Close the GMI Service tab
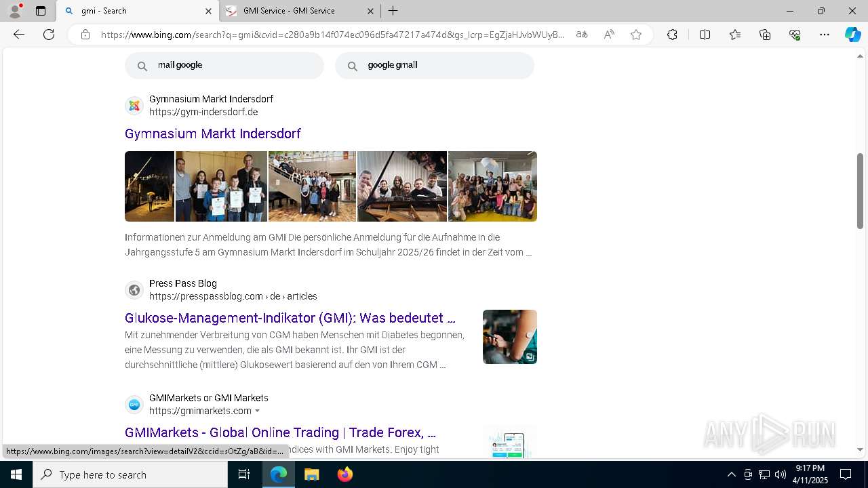 (x=370, y=11)
